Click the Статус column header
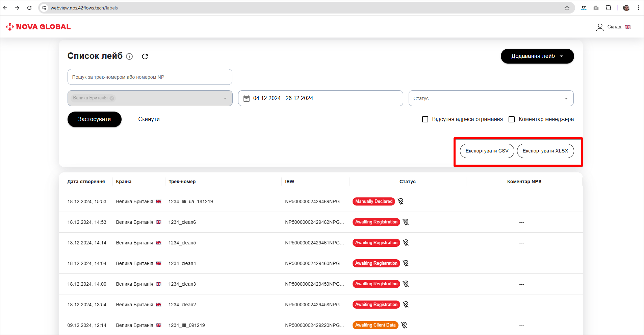This screenshot has height=335, width=644. coord(408,182)
